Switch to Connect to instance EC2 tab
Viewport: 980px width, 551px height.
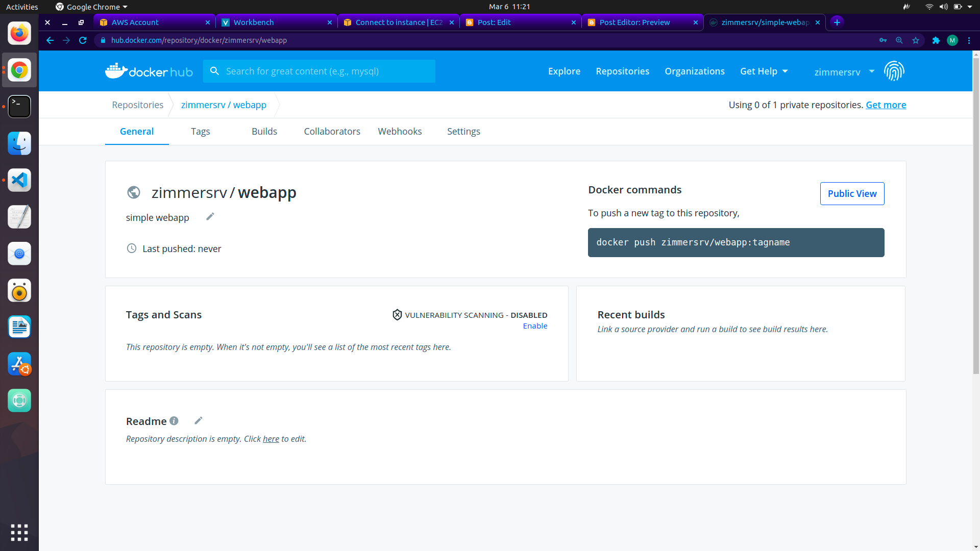(398, 22)
